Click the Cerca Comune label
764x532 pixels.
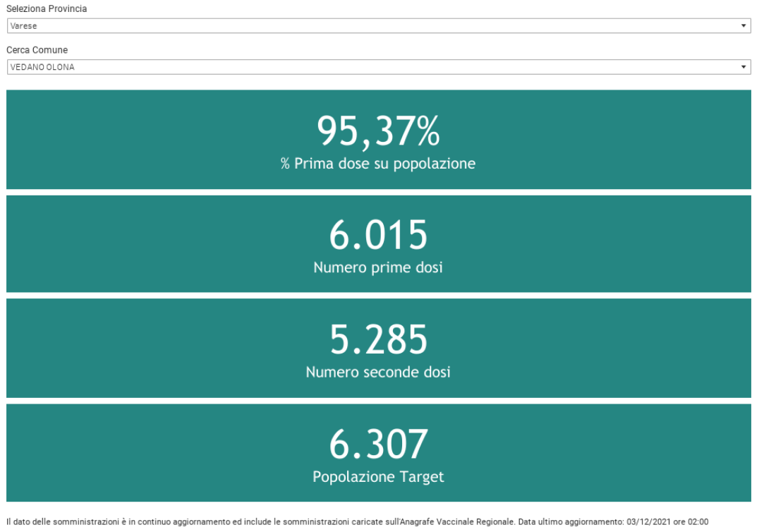pos(37,50)
